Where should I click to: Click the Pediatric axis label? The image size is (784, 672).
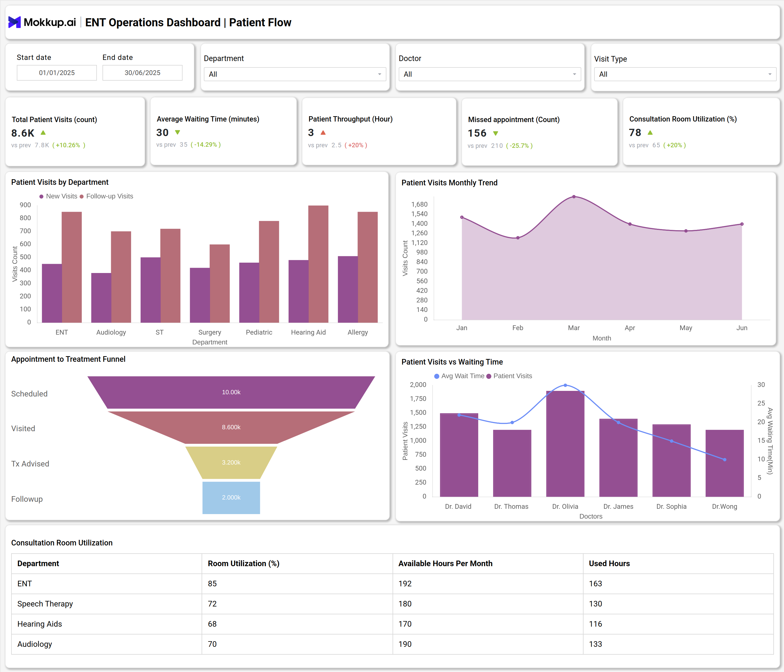[259, 332]
